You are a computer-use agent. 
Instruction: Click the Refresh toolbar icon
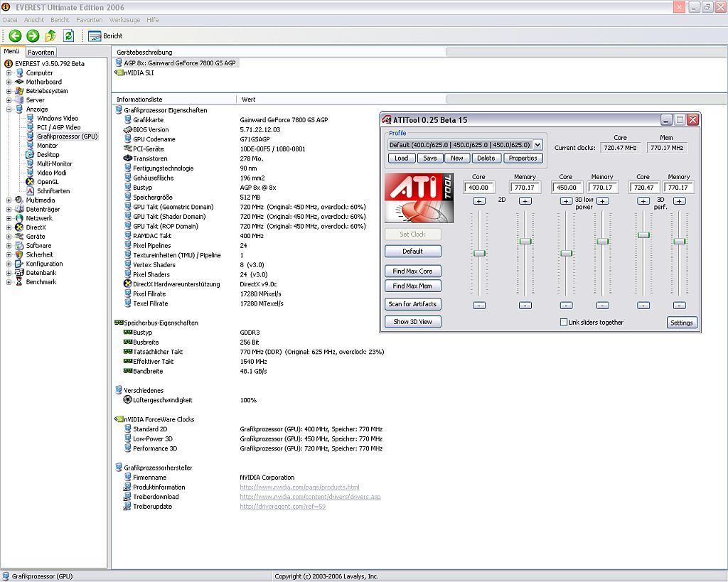click(x=68, y=36)
